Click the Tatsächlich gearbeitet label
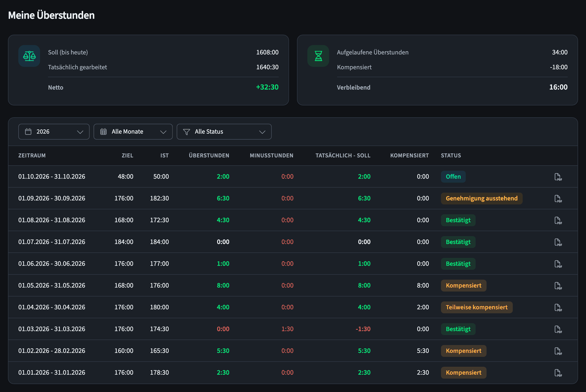586x392 pixels. pos(77,67)
